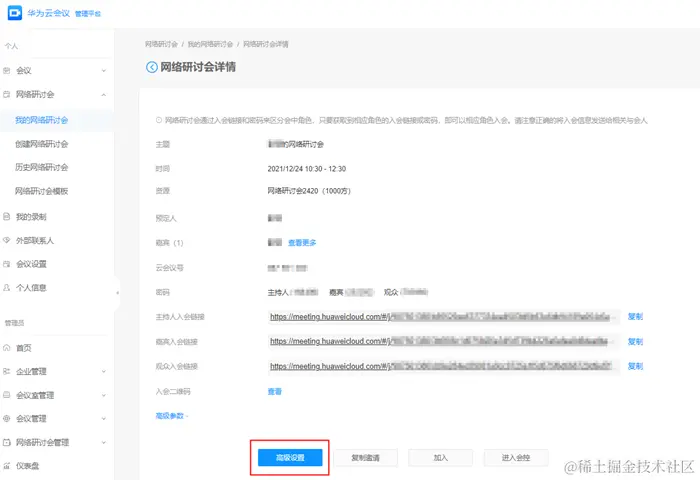Collapse the sidebar using its edge handle
Viewport: 700px width, 480px height.
117,293
